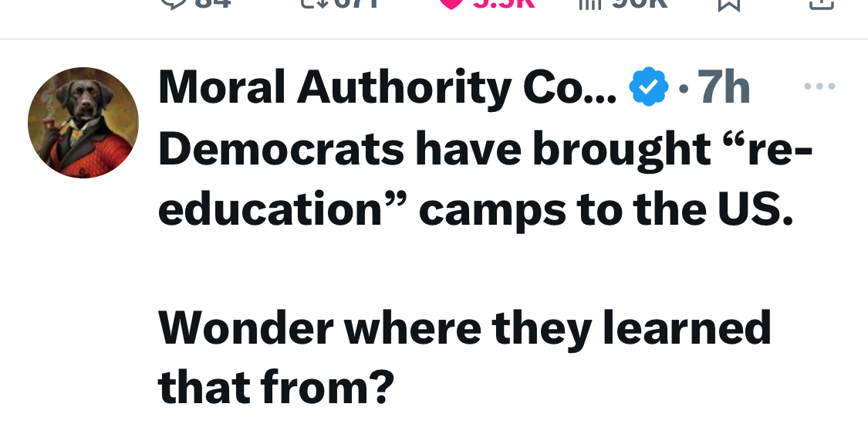868x441 pixels.
Task: Toggle the bookmark icon on previous post
Action: pos(729,5)
